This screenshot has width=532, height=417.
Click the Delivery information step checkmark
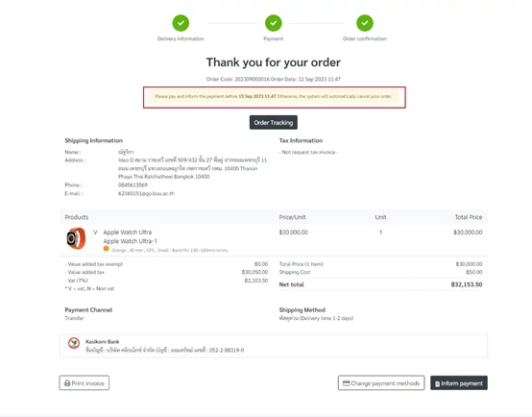181,23
